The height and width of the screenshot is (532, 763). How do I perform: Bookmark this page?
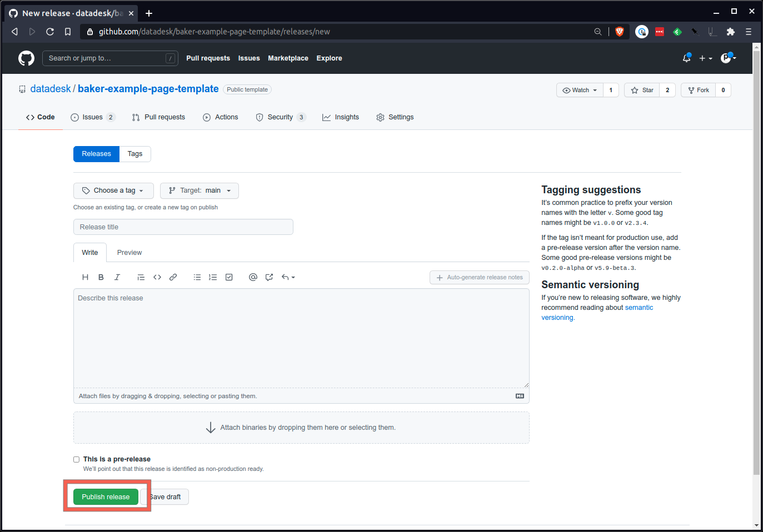pos(68,32)
